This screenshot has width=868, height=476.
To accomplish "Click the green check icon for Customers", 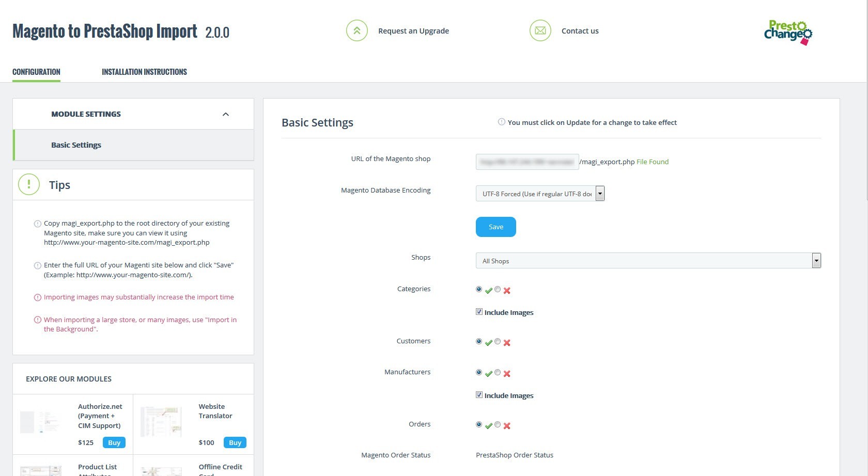I will click(489, 343).
